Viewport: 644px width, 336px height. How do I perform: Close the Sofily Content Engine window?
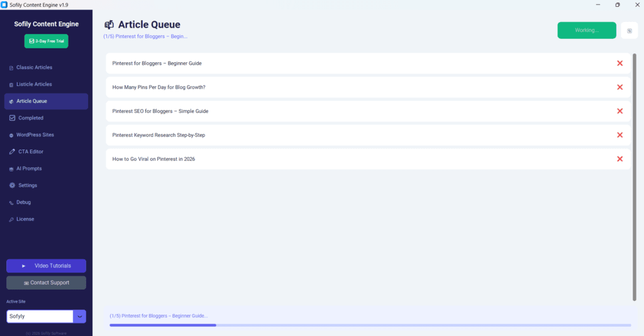(x=637, y=5)
